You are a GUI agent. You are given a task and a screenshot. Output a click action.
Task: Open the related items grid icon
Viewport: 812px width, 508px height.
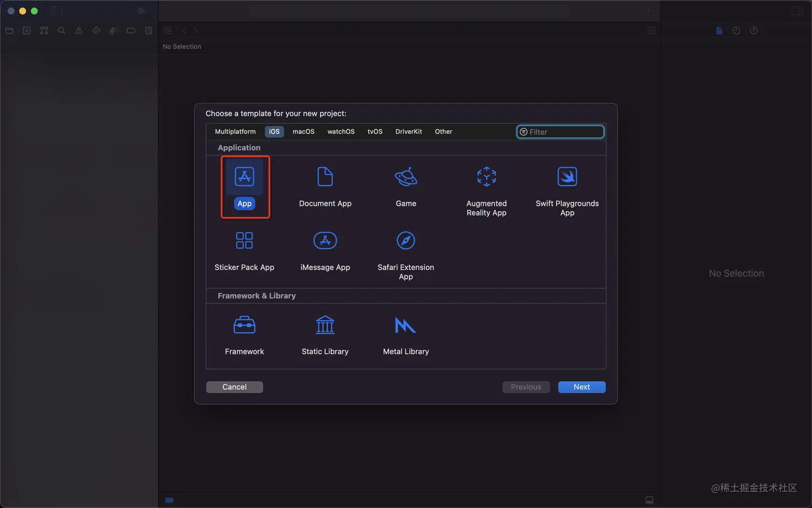click(x=168, y=31)
